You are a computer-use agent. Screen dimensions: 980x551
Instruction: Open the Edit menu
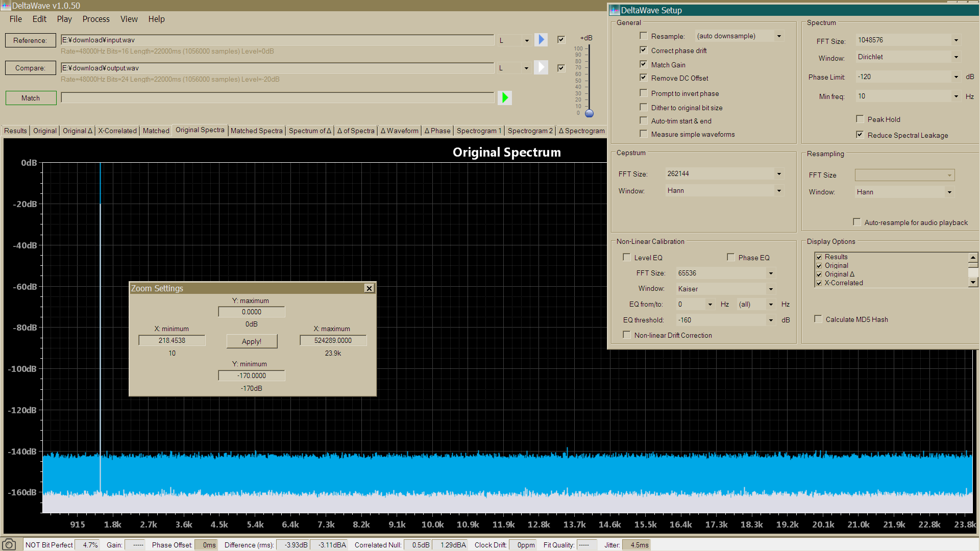39,19
